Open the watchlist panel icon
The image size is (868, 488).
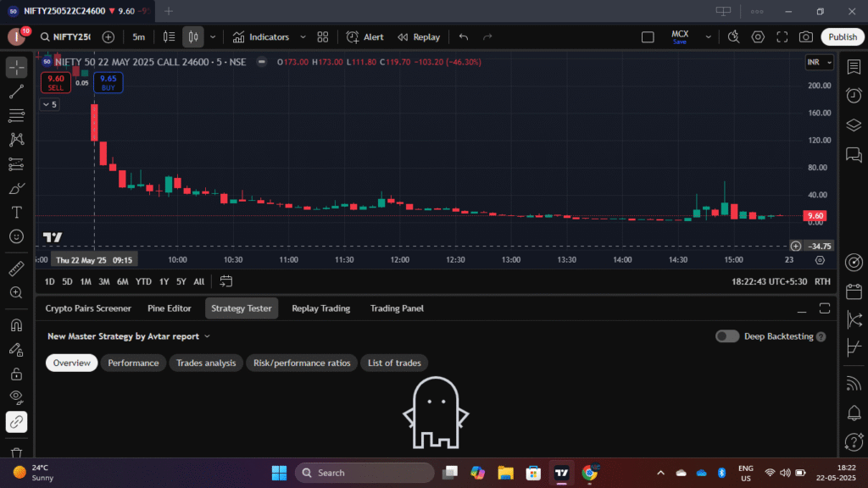click(x=854, y=68)
